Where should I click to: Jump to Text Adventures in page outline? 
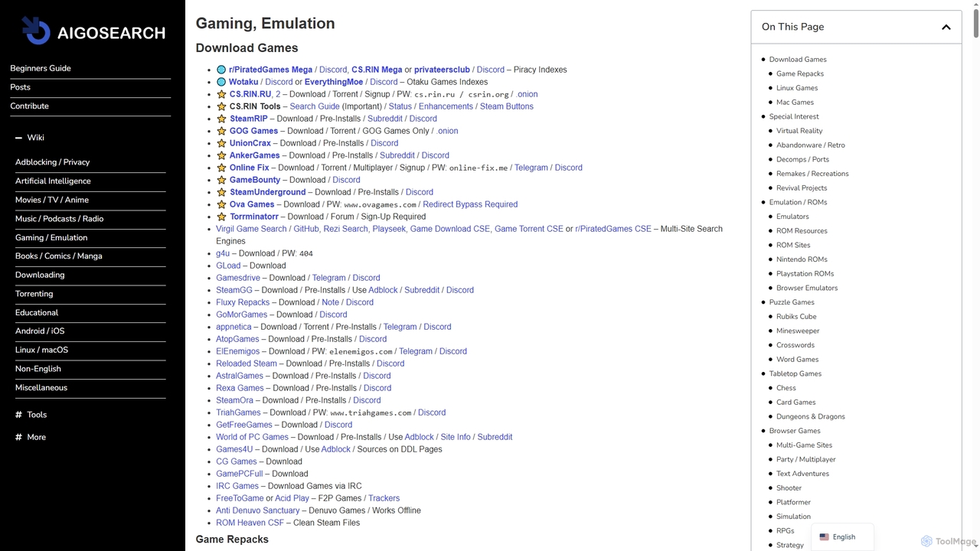click(x=802, y=474)
